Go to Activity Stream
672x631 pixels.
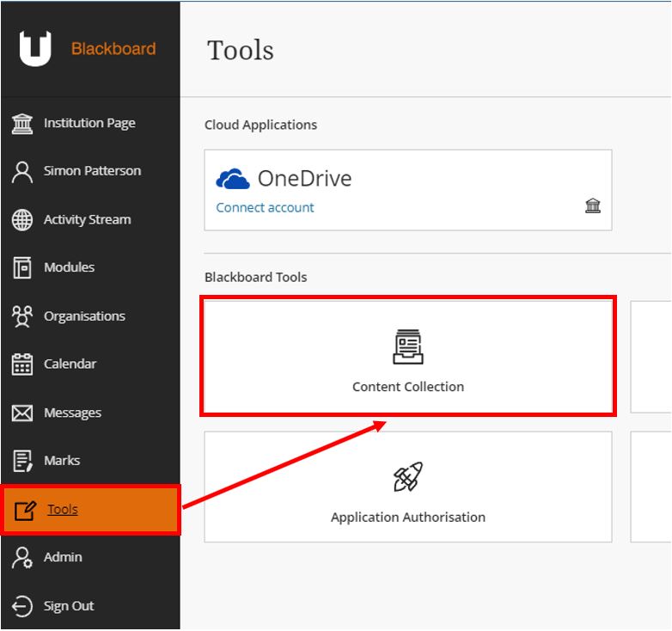(x=90, y=220)
